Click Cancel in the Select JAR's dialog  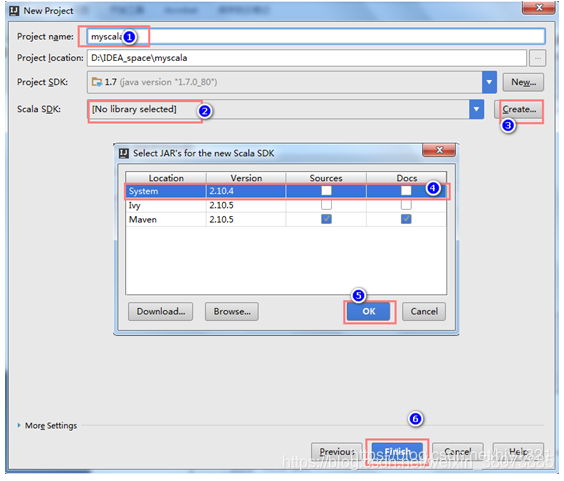coord(424,311)
